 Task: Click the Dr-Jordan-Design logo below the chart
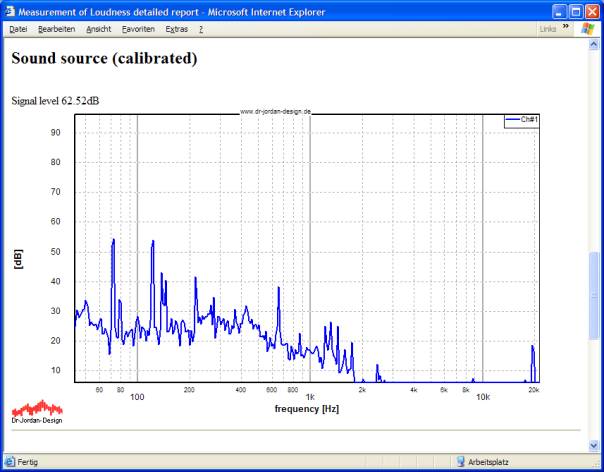(x=36, y=411)
